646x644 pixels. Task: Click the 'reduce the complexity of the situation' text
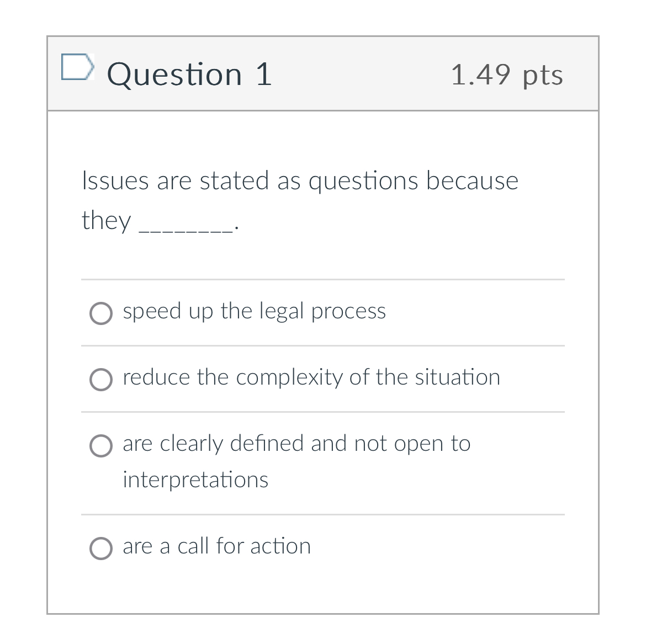pos(311,377)
